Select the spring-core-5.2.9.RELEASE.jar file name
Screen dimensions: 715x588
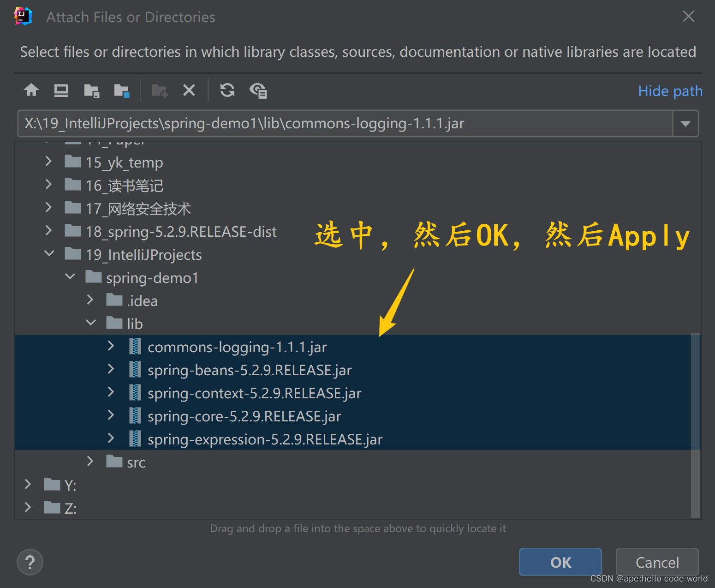tap(244, 416)
